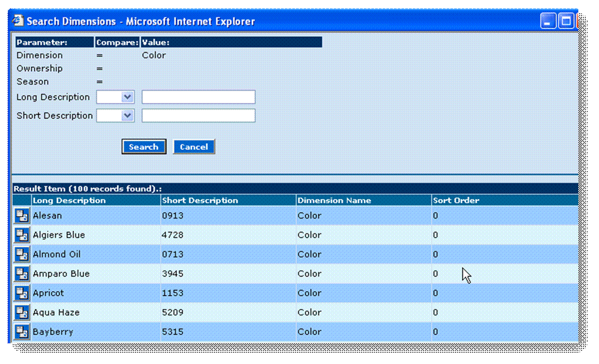Screen dimensions: 599x364
Task: Select the Almond Oil long description
Action: coord(56,254)
